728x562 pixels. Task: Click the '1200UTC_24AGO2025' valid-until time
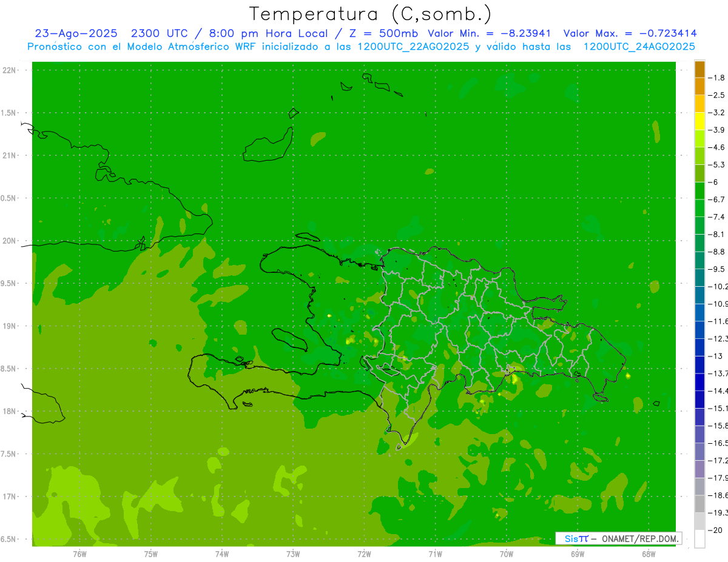tap(639, 47)
